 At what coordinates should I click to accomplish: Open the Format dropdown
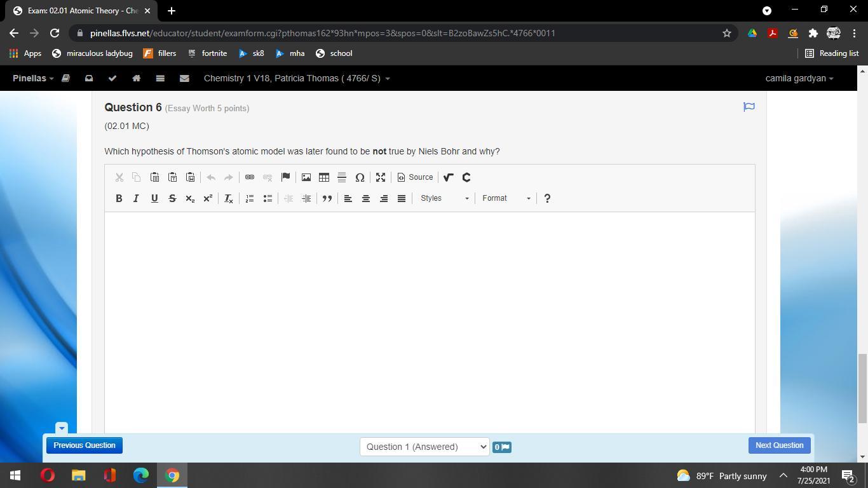tap(506, 198)
